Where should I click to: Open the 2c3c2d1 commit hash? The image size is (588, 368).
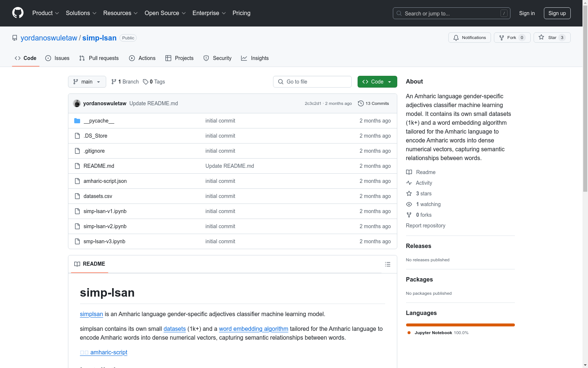[x=313, y=103]
